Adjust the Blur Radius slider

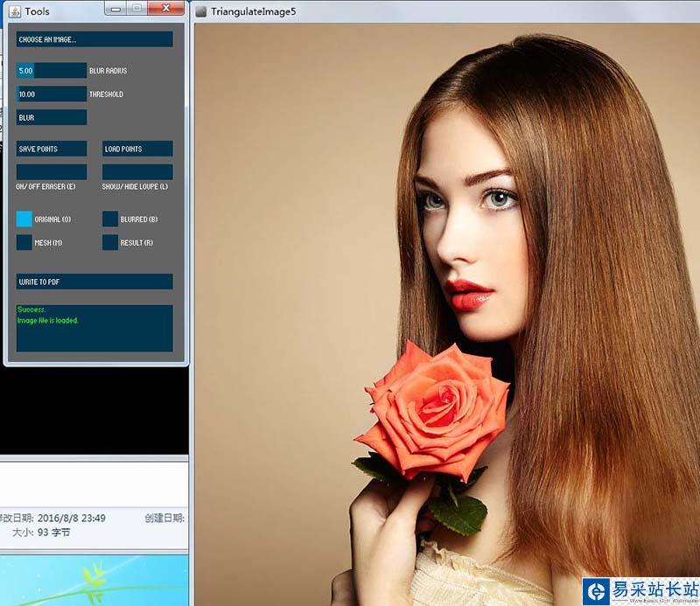tap(52, 71)
